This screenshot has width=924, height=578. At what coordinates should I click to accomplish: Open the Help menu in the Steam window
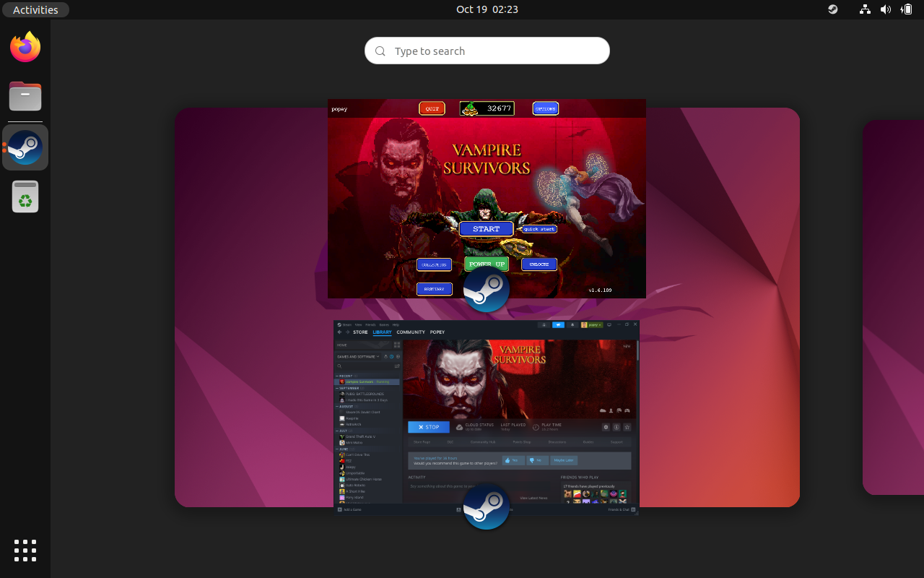(x=396, y=325)
